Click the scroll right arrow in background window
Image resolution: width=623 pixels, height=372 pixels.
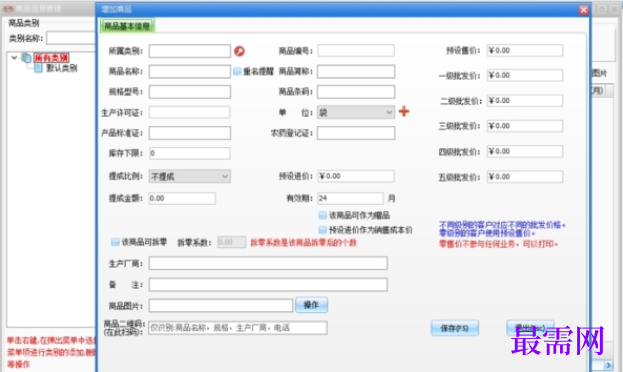(608, 365)
